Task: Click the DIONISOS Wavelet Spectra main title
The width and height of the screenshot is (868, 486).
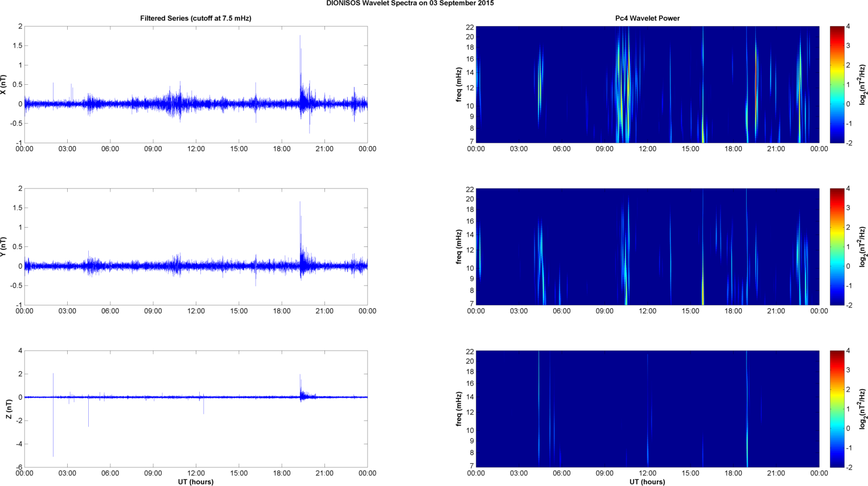Action: 410,3
